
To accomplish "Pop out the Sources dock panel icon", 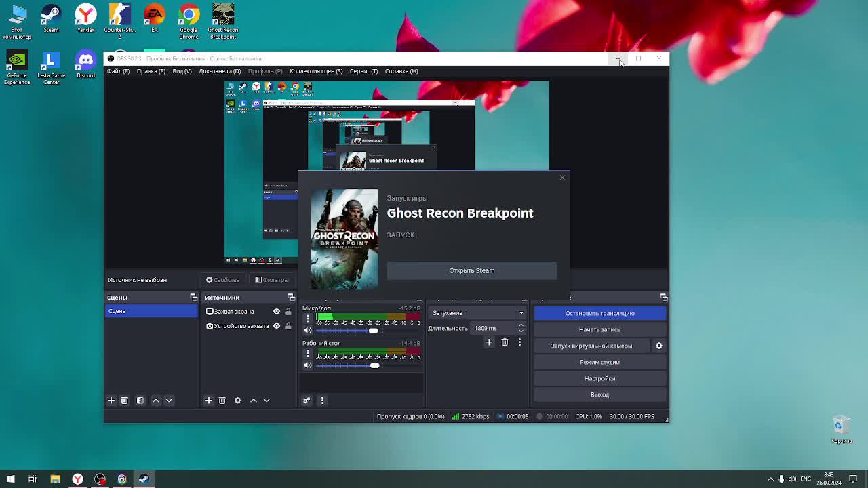I will pyautogui.click(x=292, y=298).
